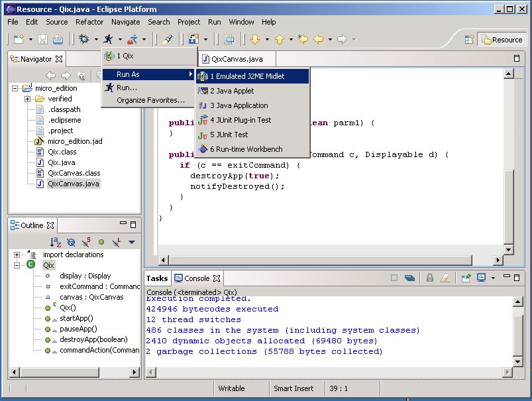This screenshot has width=532, height=401.
Task: Open the Outline view menu arrow
Action: click(132, 242)
